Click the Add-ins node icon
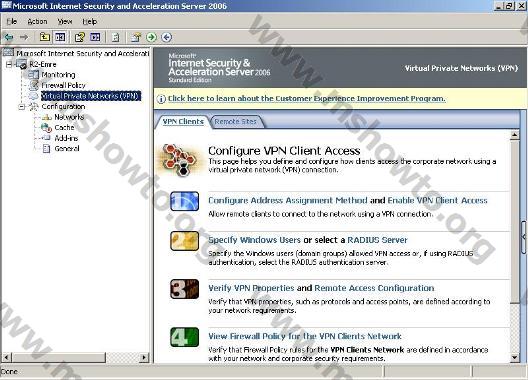The image size is (528, 380). coord(46,138)
